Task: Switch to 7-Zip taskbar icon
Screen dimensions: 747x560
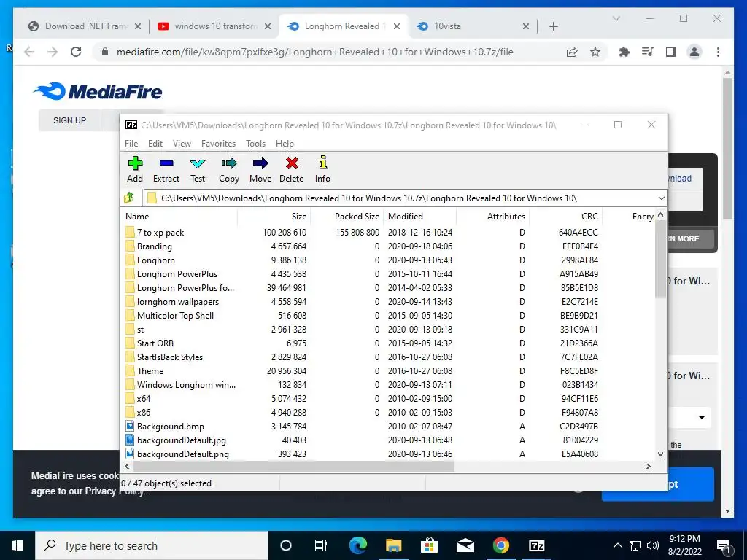Action: tap(536, 545)
